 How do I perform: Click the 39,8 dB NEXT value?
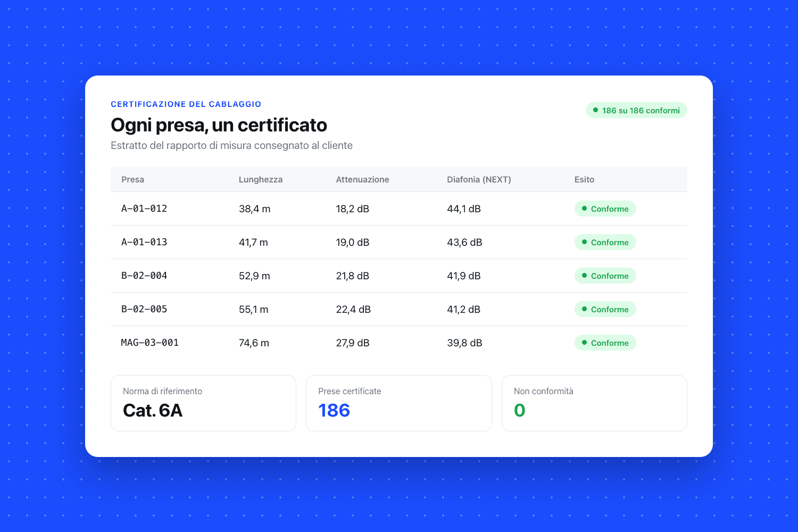(x=464, y=343)
